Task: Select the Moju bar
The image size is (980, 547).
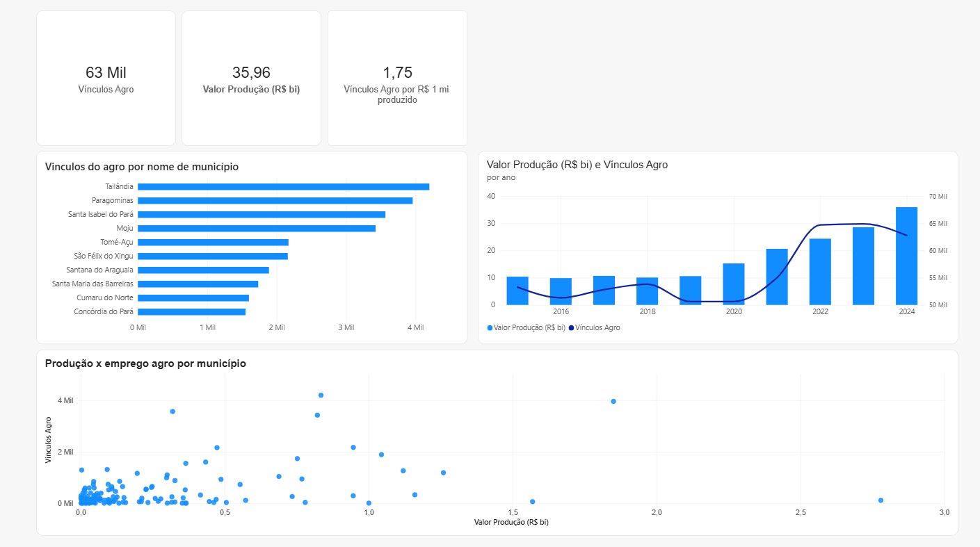Action: coord(257,228)
